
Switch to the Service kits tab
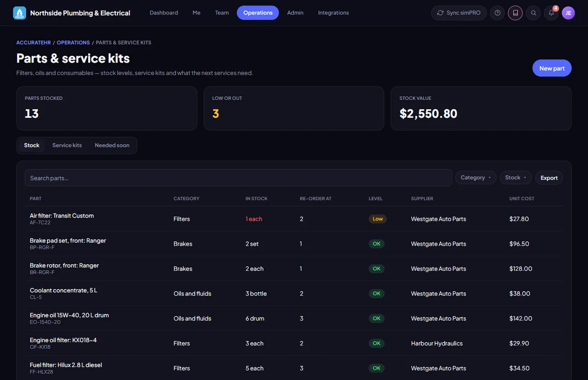67,145
